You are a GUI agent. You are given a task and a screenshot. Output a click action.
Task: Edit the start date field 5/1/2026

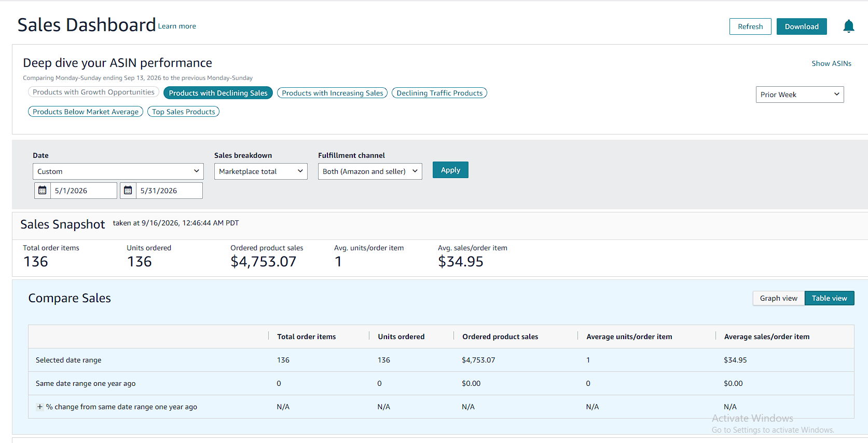84,191
